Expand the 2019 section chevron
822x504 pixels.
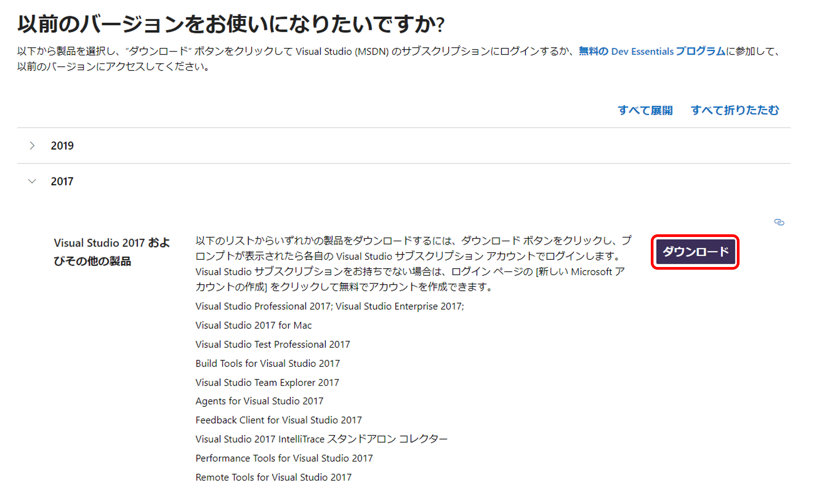pos(32,146)
